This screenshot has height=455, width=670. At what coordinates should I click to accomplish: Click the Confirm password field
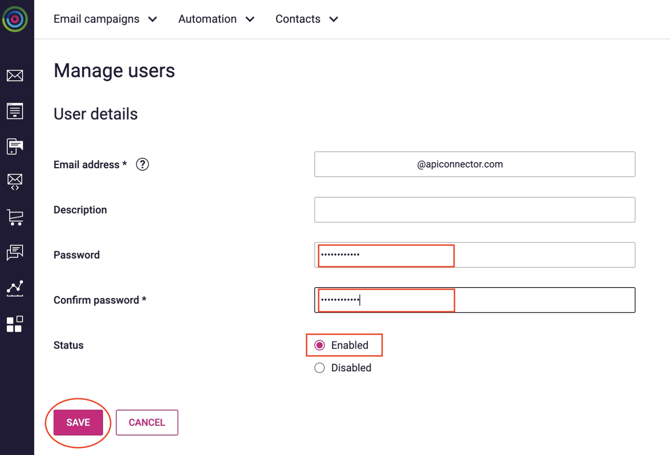pos(474,300)
